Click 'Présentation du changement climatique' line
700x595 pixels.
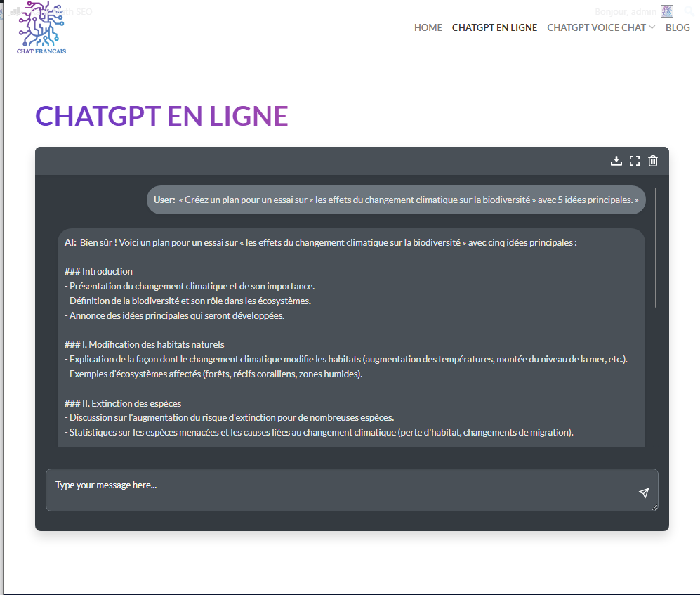tap(190, 287)
